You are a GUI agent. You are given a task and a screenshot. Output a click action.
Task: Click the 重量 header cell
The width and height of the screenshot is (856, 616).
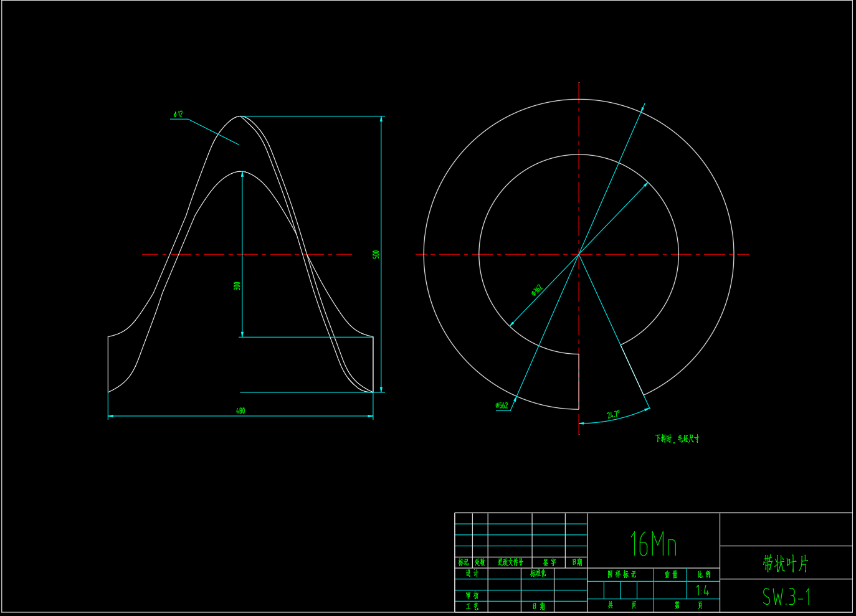pos(670,574)
